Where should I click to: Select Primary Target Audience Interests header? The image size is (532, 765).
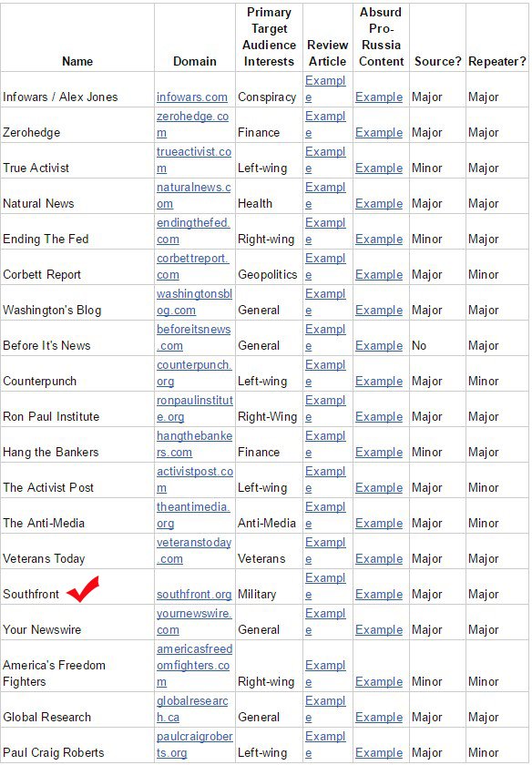269,37
